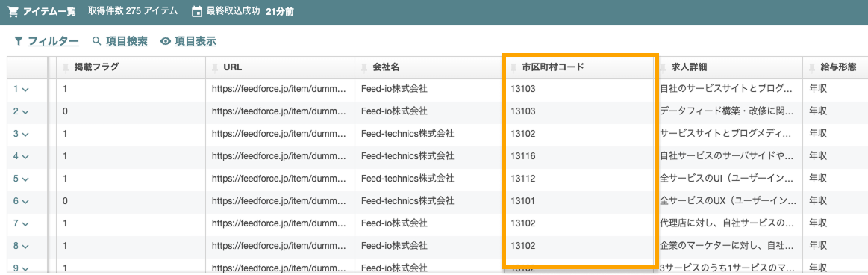Viewport: 868px width, 275px height.
Task: Expand row 1 chevron
Action: (25, 89)
